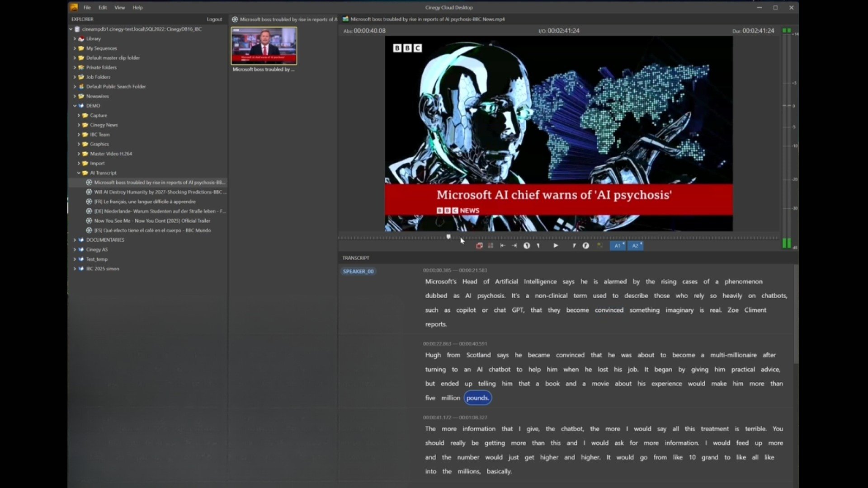Viewport: 868px width, 488px height.
Task: Jump to the clip's out point
Action: click(514, 246)
